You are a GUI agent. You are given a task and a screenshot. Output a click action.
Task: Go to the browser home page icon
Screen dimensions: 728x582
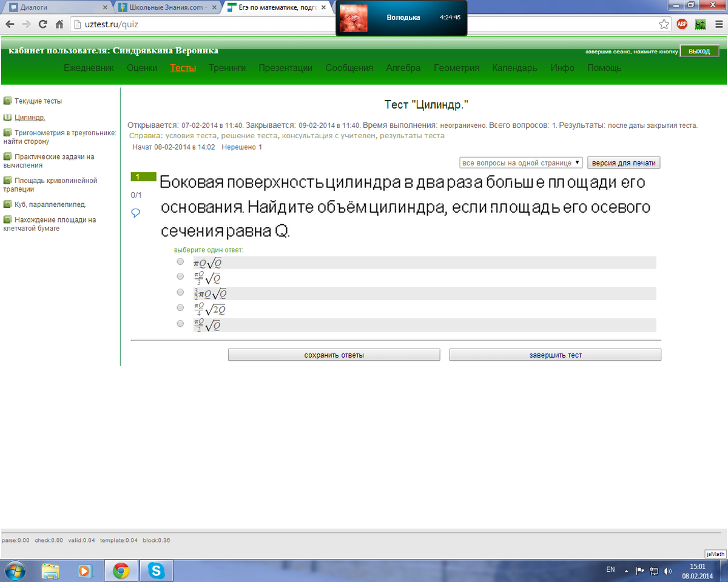tap(59, 25)
